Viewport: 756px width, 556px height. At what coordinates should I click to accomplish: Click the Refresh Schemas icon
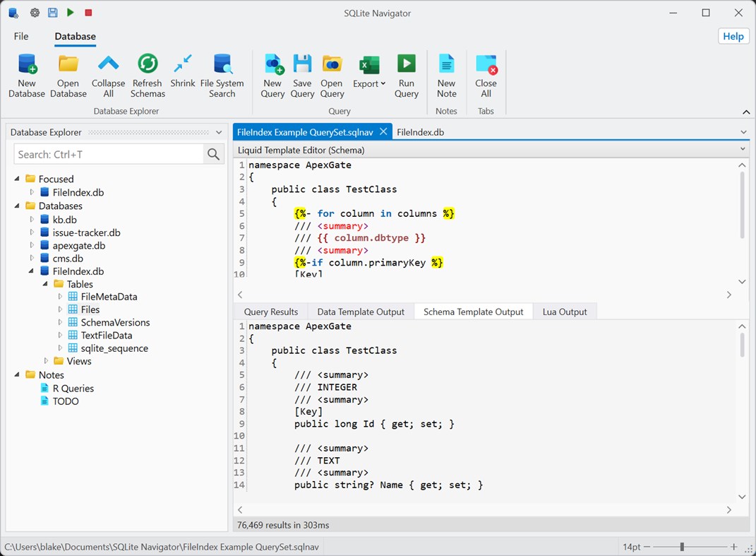148,64
